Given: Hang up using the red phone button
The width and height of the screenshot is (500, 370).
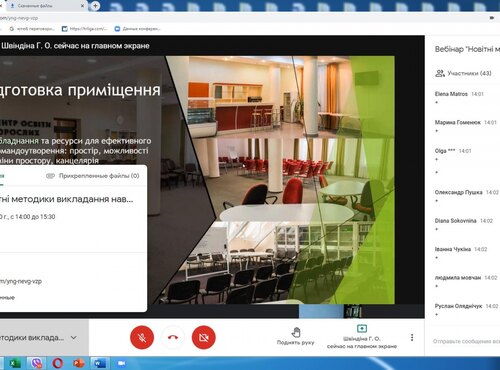Looking at the screenshot, I should click(173, 337).
